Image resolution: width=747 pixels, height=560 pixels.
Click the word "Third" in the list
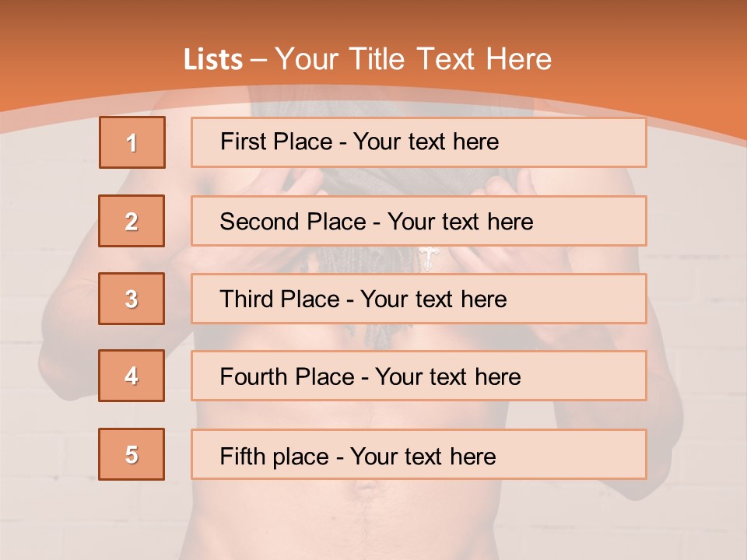click(x=247, y=299)
